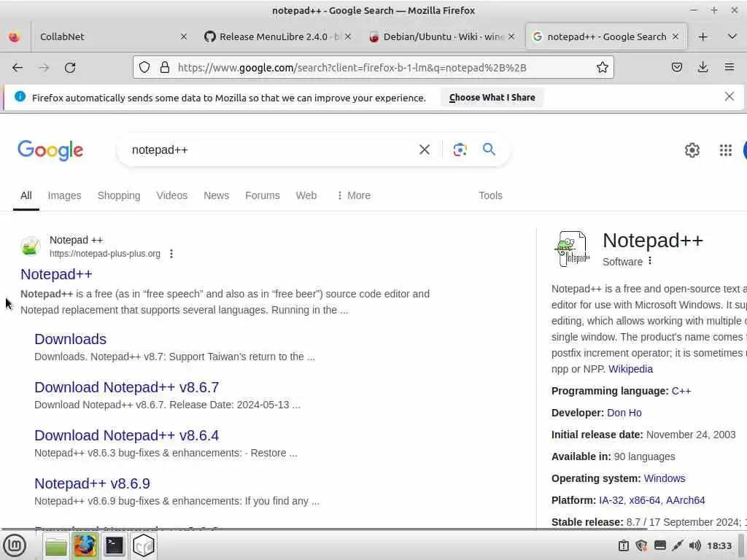Image resolution: width=747 pixels, height=560 pixels.
Task: Close the CollabNet tab
Action: click(x=183, y=36)
